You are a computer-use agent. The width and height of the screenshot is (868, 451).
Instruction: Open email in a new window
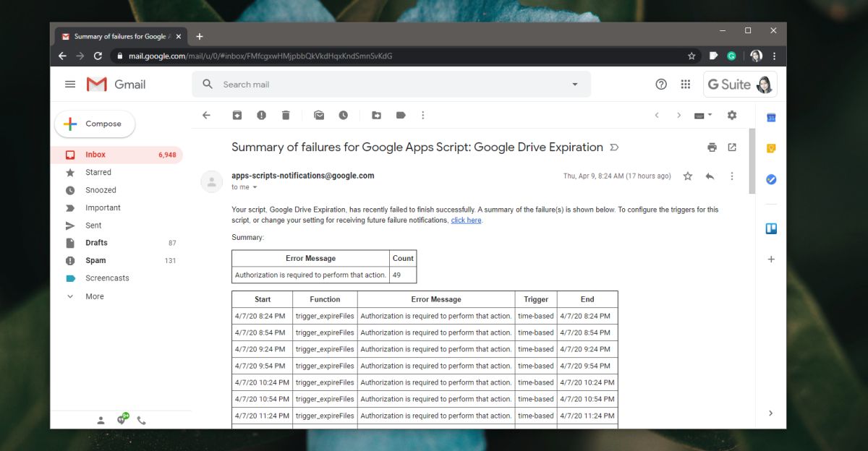[732, 147]
